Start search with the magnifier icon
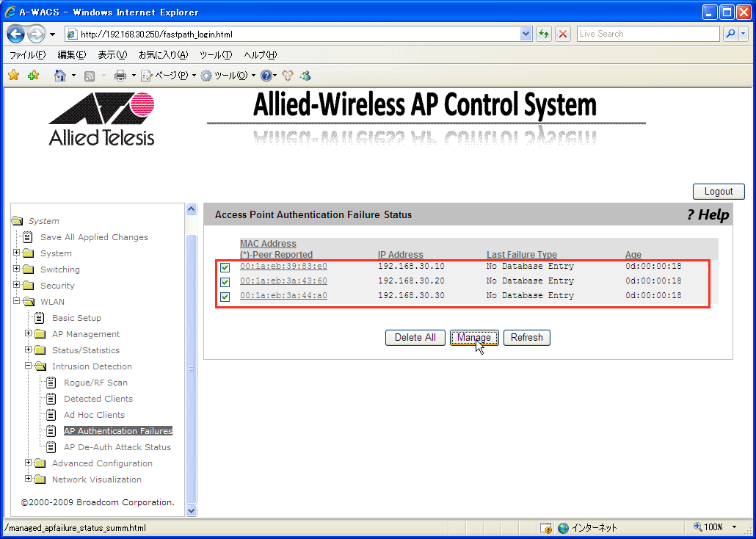The height and width of the screenshot is (539, 756). tap(731, 34)
